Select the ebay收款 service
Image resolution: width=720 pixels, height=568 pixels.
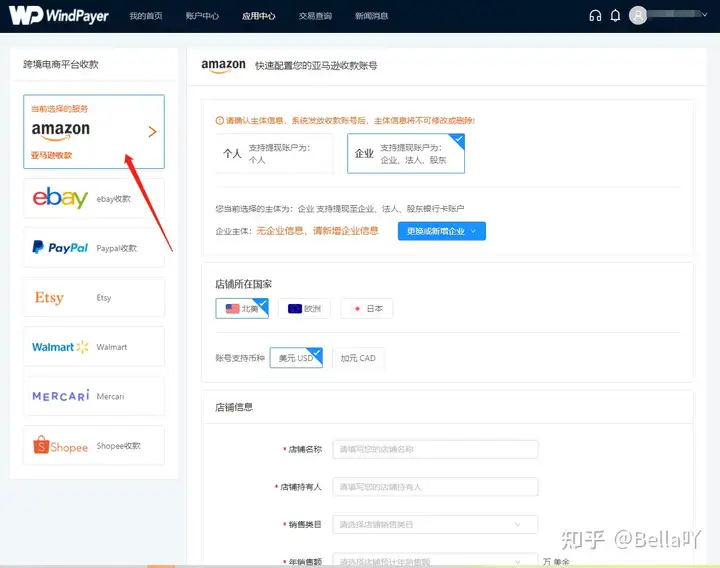[94, 198]
